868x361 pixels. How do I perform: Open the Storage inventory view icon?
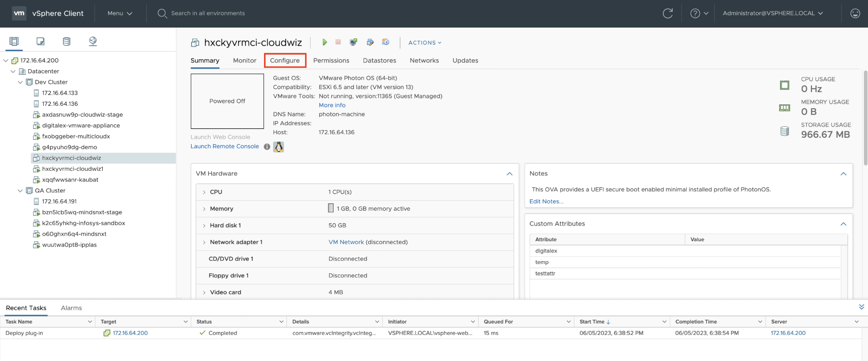66,42
